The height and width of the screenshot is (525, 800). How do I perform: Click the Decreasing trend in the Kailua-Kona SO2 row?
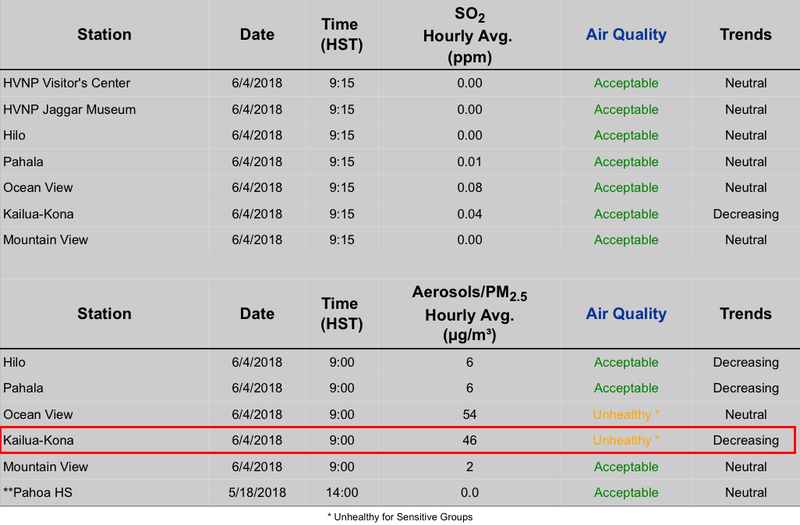pyautogui.click(x=746, y=214)
